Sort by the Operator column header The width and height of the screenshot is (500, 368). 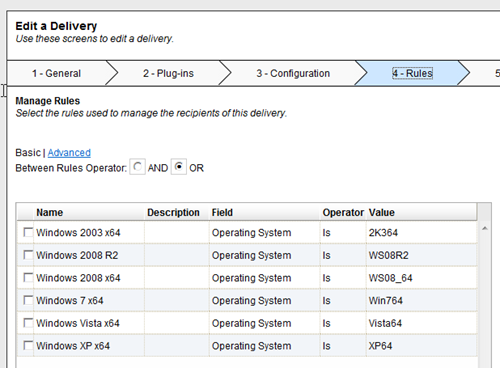[x=343, y=212]
